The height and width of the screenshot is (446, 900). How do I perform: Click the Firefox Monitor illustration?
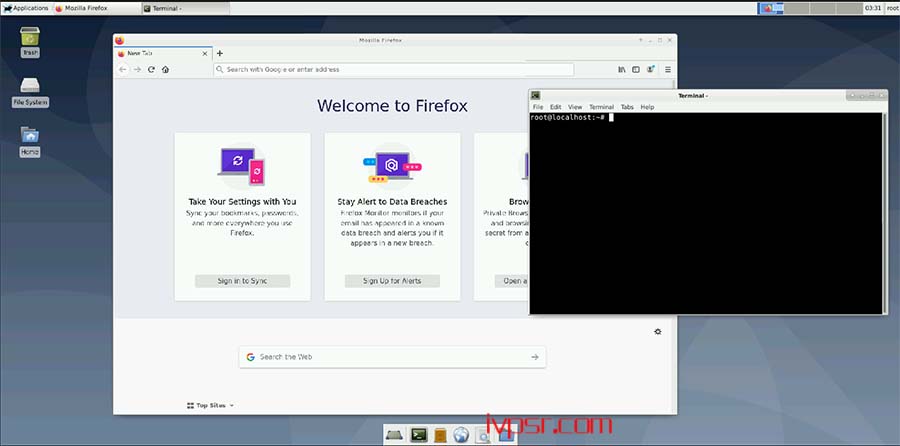(392, 166)
